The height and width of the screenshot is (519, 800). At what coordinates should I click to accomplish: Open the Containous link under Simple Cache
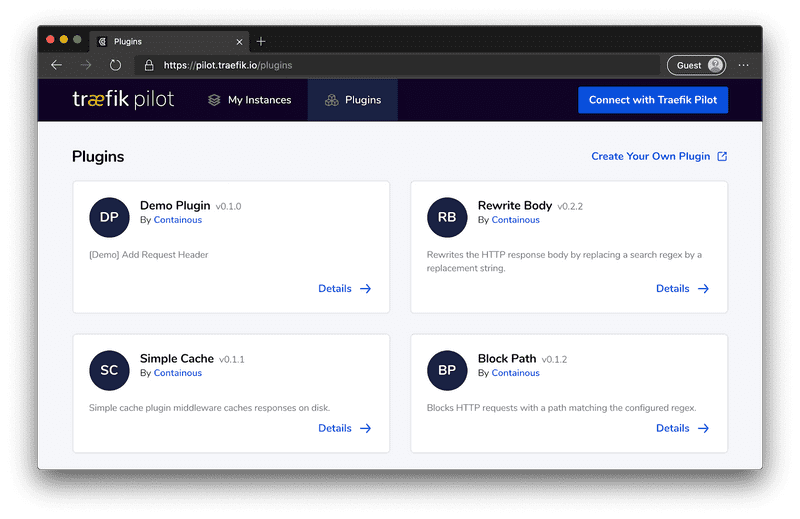pos(178,373)
